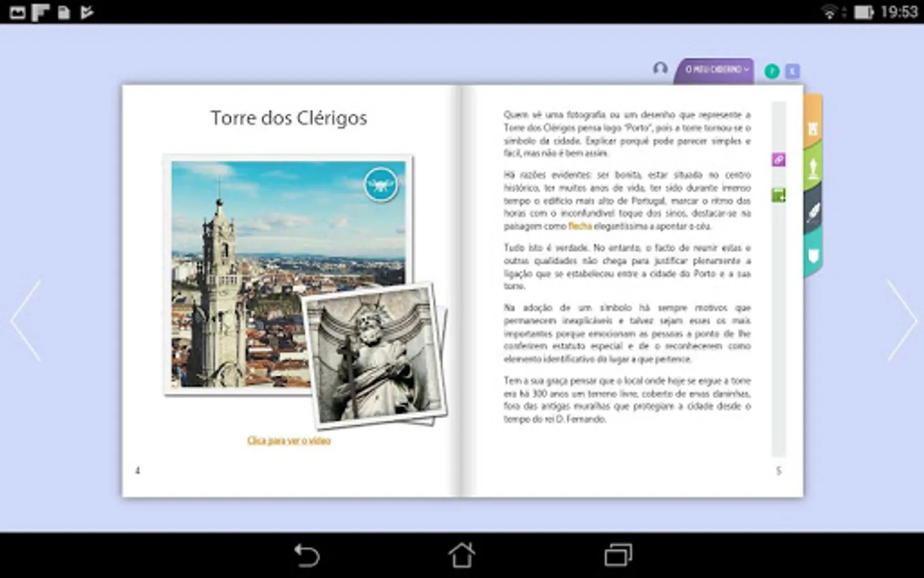The image size is (924, 578).
Task: Click the 'Clica para ver o vídeo' link
Action: (289, 441)
